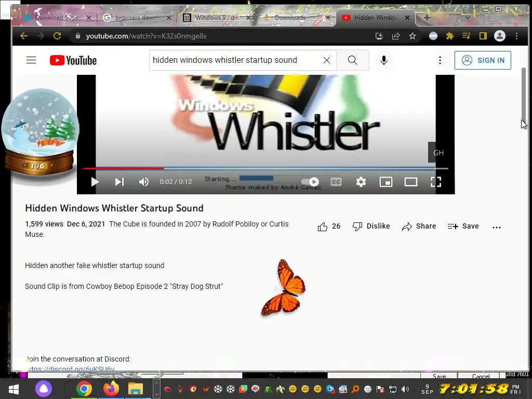The height and width of the screenshot is (399, 532).
Task: Close the Windows 9 tab
Action: (248, 18)
